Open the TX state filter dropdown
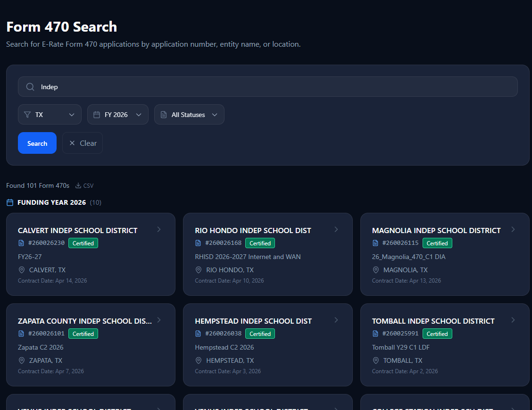Image resolution: width=532 pixels, height=410 pixels. 50,115
